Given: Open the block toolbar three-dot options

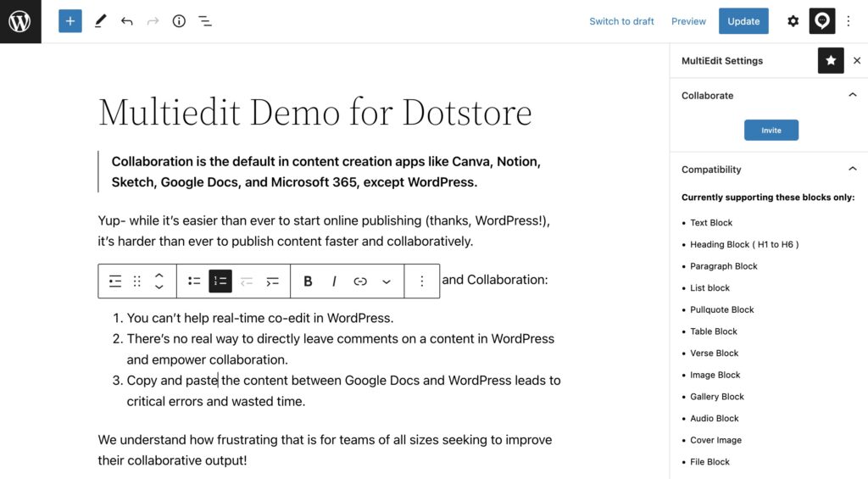Looking at the screenshot, I should tap(422, 281).
